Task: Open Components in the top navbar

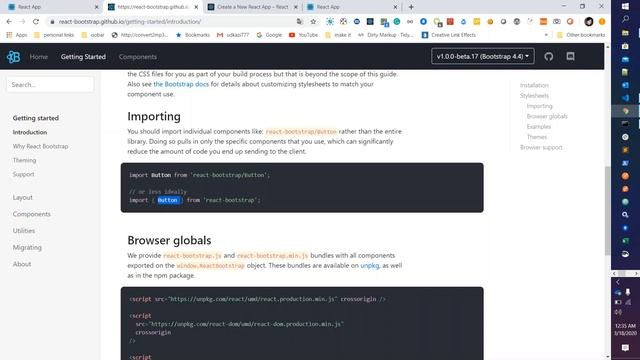Action: [138, 57]
